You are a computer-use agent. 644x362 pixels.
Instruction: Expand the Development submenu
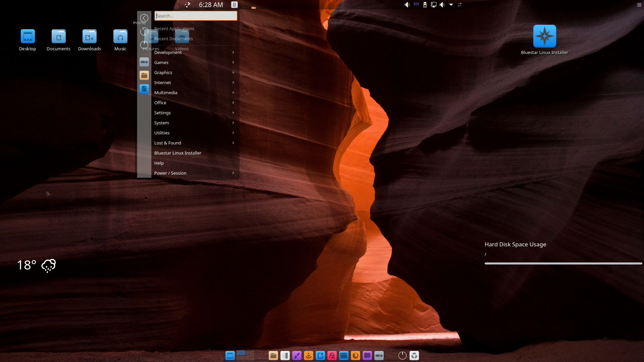pos(195,52)
